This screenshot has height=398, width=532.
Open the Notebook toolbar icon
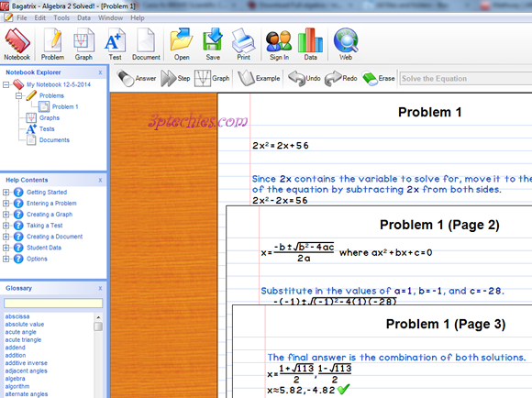(x=17, y=44)
